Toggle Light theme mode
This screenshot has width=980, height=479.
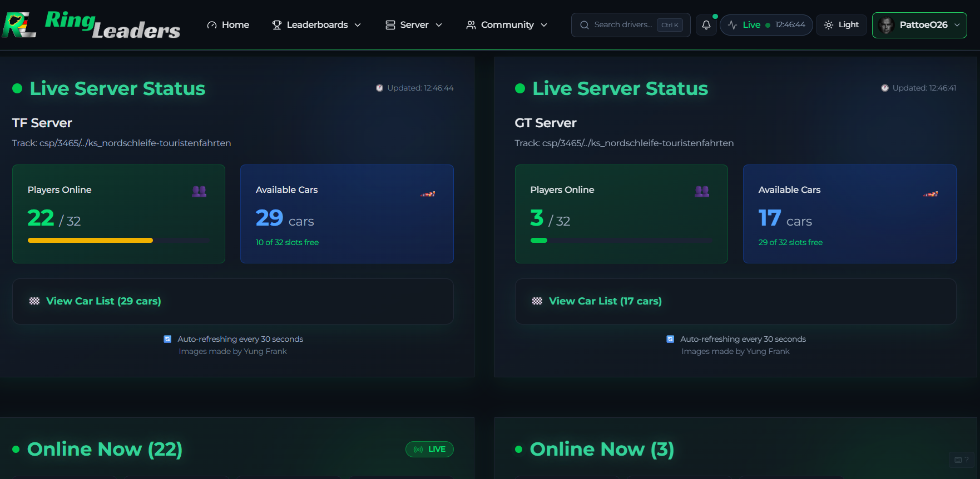[842, 25]
